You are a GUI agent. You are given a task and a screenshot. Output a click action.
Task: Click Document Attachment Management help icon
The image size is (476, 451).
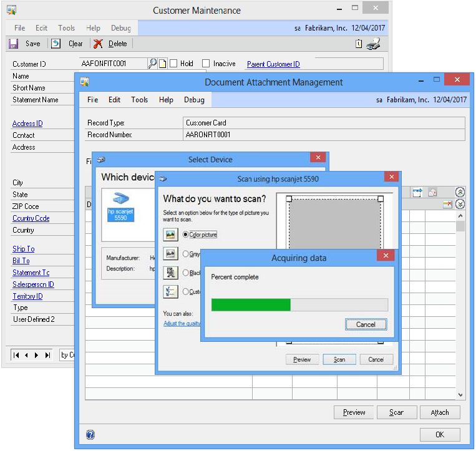tap(90, 435)
